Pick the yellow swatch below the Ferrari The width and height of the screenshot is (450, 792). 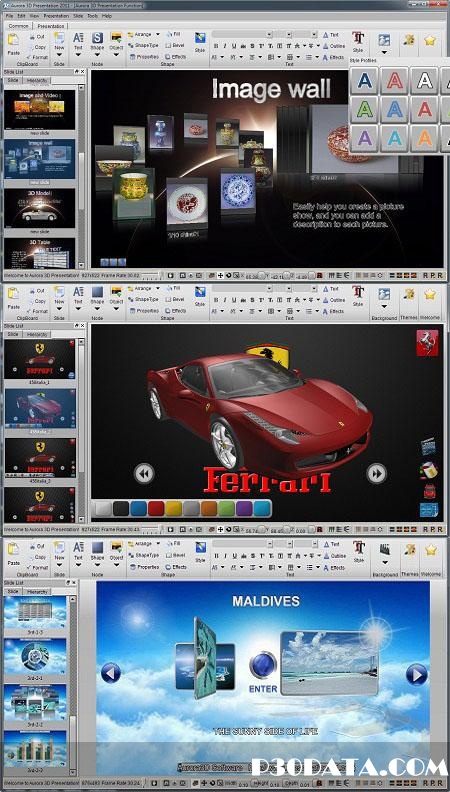(x=173, y=508)
